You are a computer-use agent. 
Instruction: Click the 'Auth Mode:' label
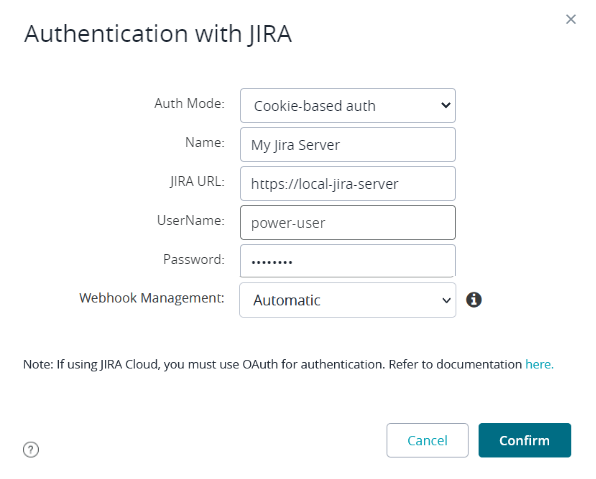coord(189,103)
